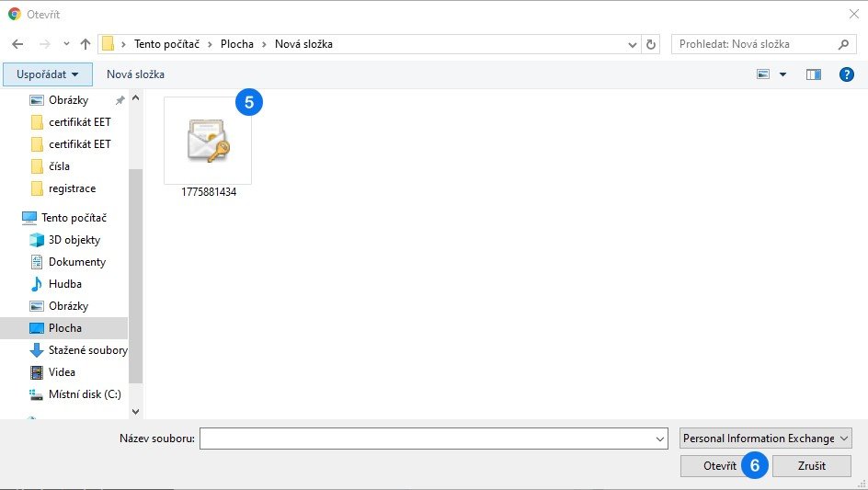Toggle the preview pane
This screenshot has height=490, width=868.
813,74
